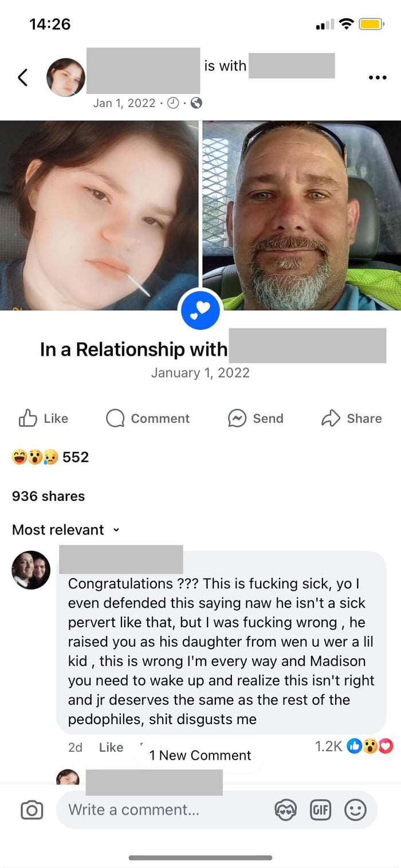Viewport: 401px width, 868px height.
Task: Expand the Most relevant sort dropdown
Action: point(66,530)
